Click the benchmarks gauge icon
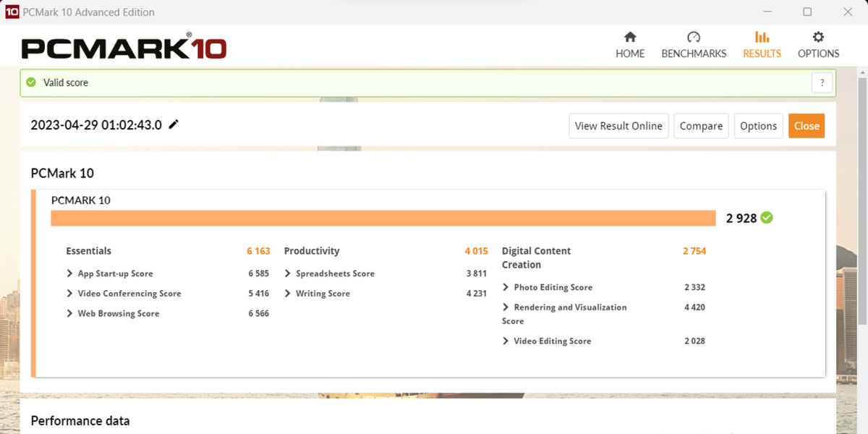 [694, 37]
